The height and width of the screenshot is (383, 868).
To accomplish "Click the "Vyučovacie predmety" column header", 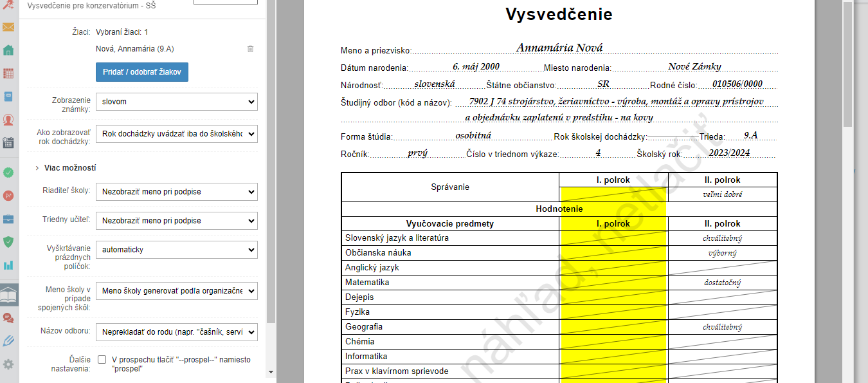I will [x=450, y=224].
